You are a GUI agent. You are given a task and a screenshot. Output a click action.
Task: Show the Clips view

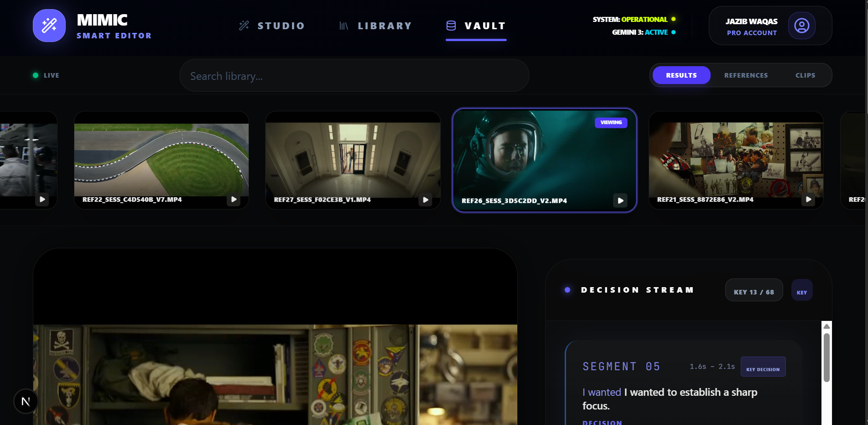(x=806, y=75)
